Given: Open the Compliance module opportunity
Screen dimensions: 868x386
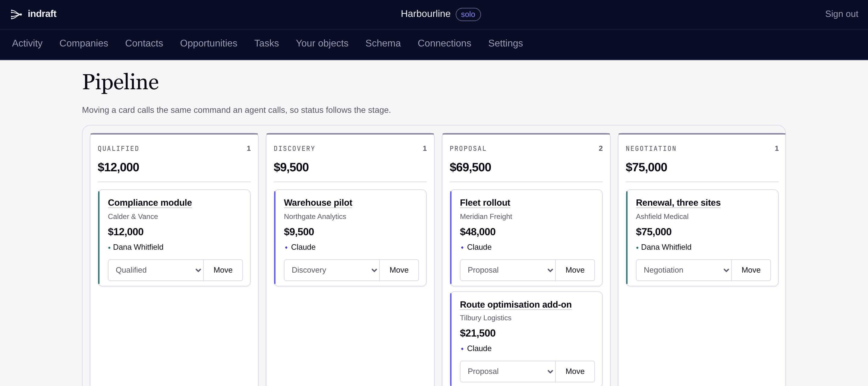Looking at the screenshot, I should (x=150, y=202).
